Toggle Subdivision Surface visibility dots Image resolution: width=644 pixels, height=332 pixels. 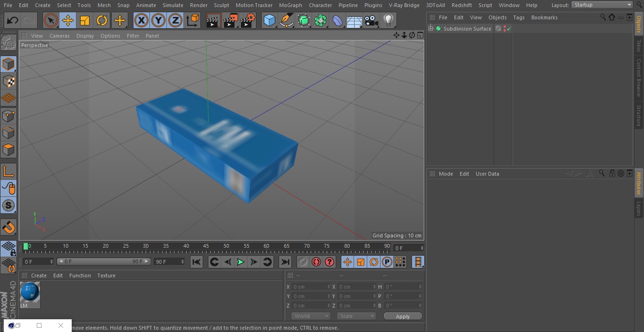click(x=505, y=29)
